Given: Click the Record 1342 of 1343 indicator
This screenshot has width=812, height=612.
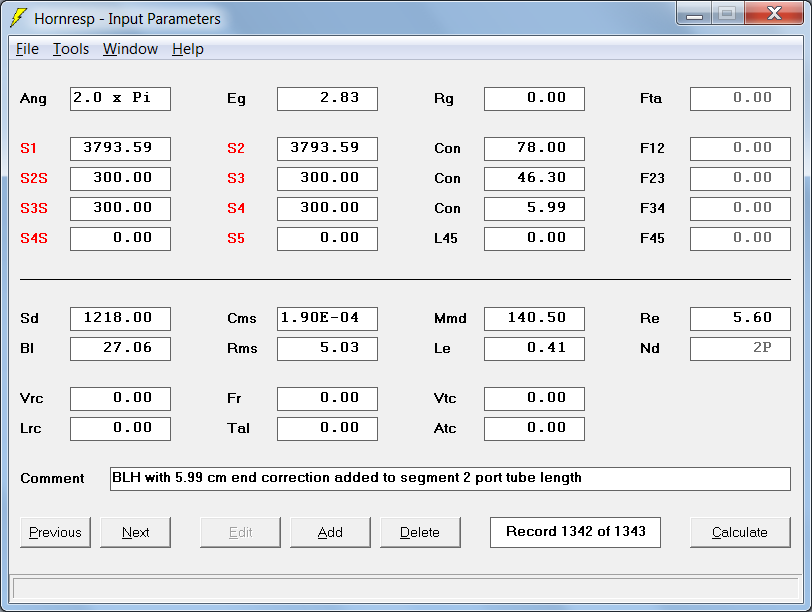Looking at the screenshot, I should [x=575, y=532].
